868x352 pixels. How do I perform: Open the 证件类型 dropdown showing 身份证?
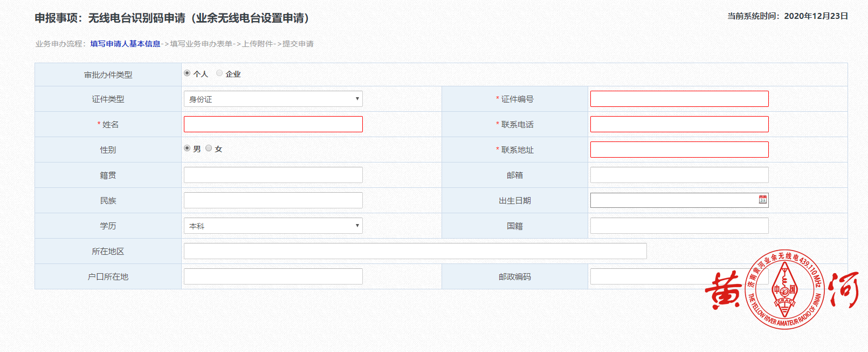[273, 99]
